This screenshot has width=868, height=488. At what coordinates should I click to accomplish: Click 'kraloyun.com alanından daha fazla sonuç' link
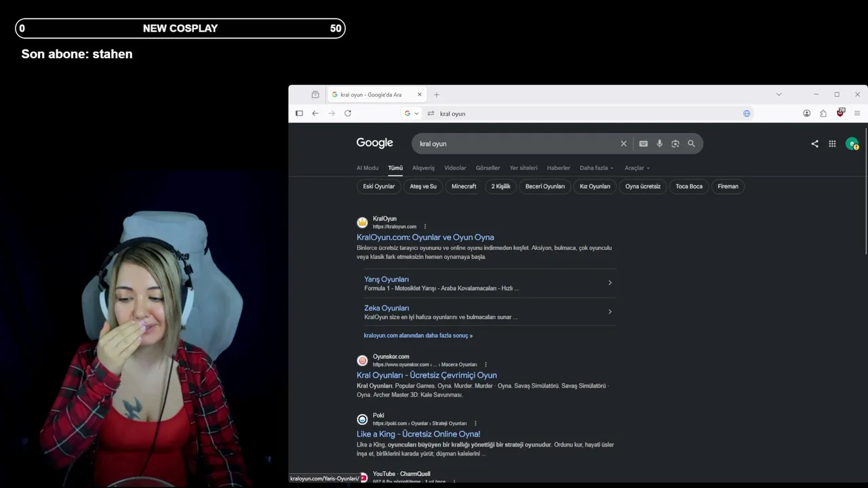(x=418, y=335)
